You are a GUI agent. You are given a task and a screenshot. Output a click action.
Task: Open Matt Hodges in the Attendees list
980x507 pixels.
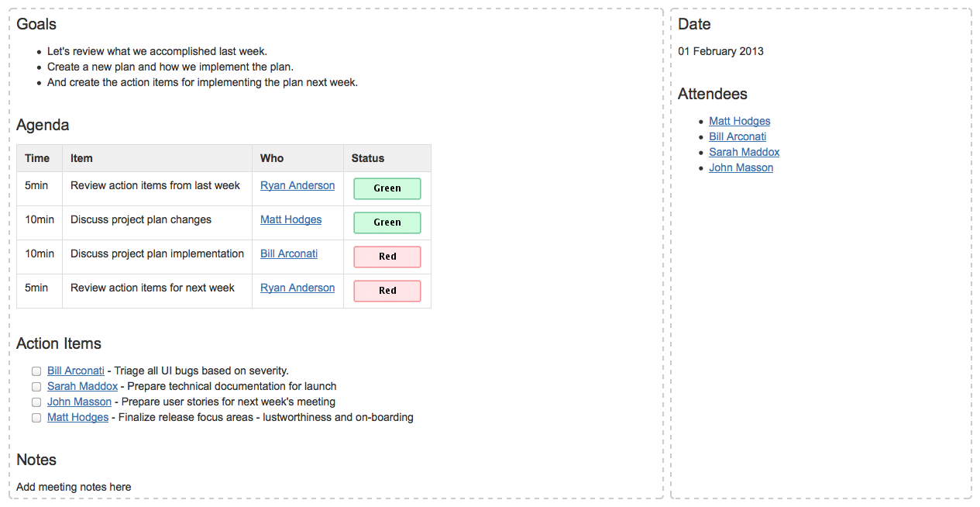coord(739,122)
